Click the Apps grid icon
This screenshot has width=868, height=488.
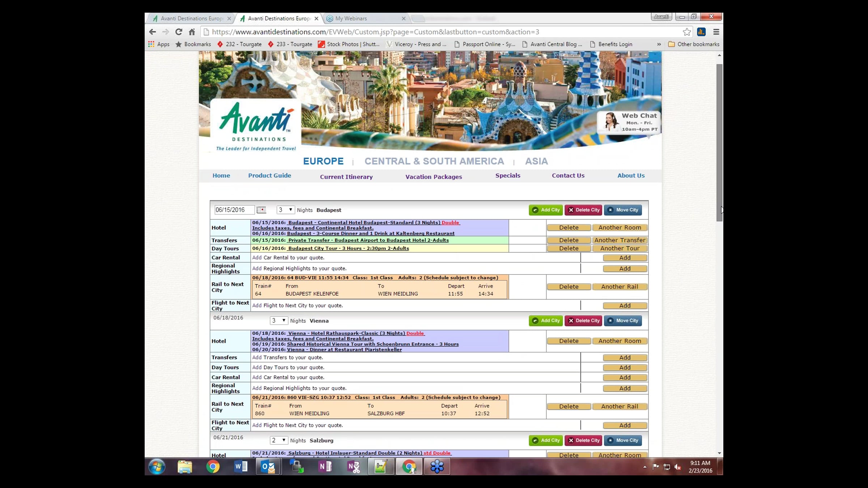[151, 44]
